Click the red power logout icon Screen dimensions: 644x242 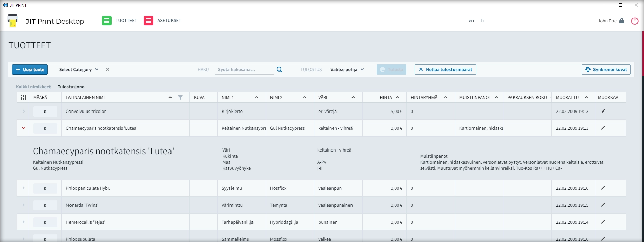pos(635,21)
